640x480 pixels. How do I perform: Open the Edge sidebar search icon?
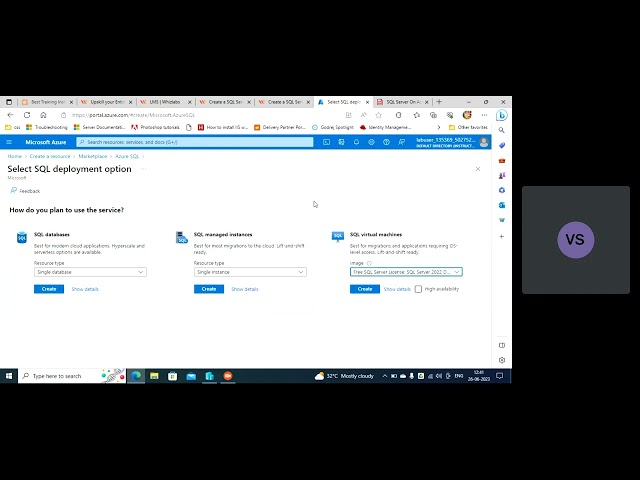pyautogui.click(x=502, y=130)
